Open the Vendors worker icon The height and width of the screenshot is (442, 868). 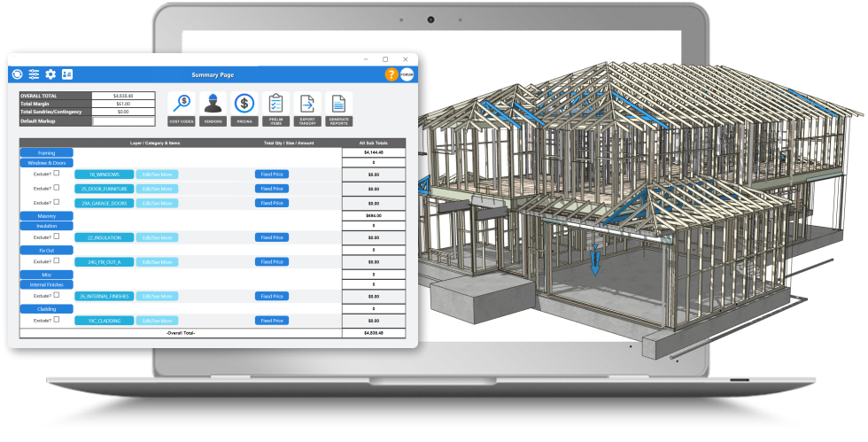[213, 103]
